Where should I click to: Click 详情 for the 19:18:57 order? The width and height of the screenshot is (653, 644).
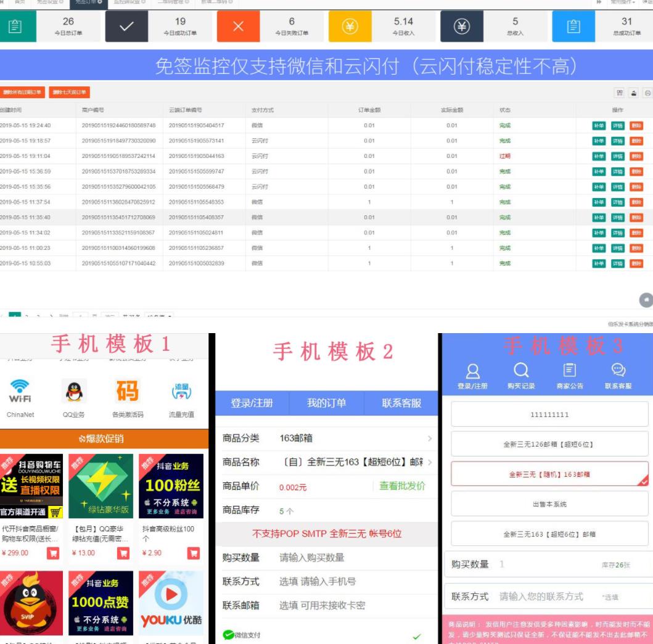click(618, 141)
